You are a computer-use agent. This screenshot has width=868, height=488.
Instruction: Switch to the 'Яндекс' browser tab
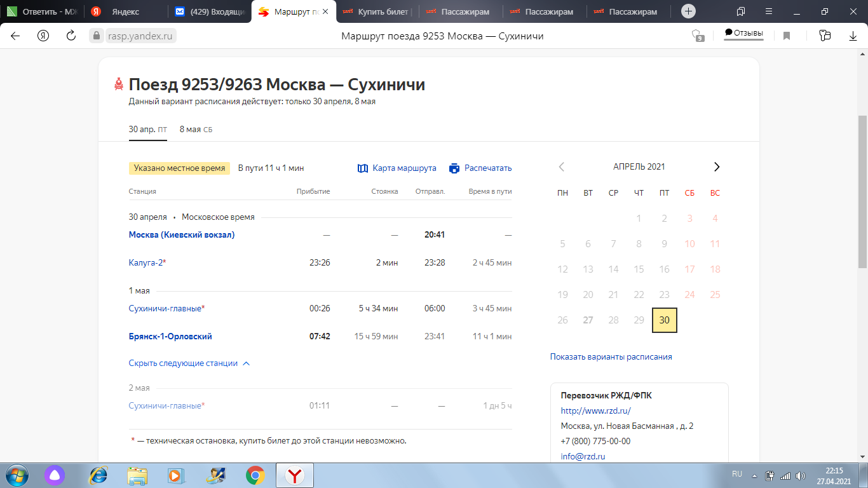click(x=125, y=11)
